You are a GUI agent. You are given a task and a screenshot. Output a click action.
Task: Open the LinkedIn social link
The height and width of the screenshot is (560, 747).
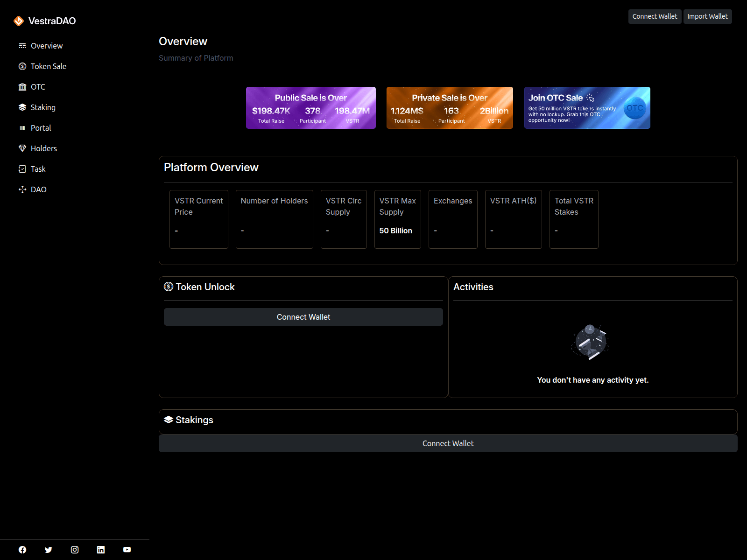(101, 550)
